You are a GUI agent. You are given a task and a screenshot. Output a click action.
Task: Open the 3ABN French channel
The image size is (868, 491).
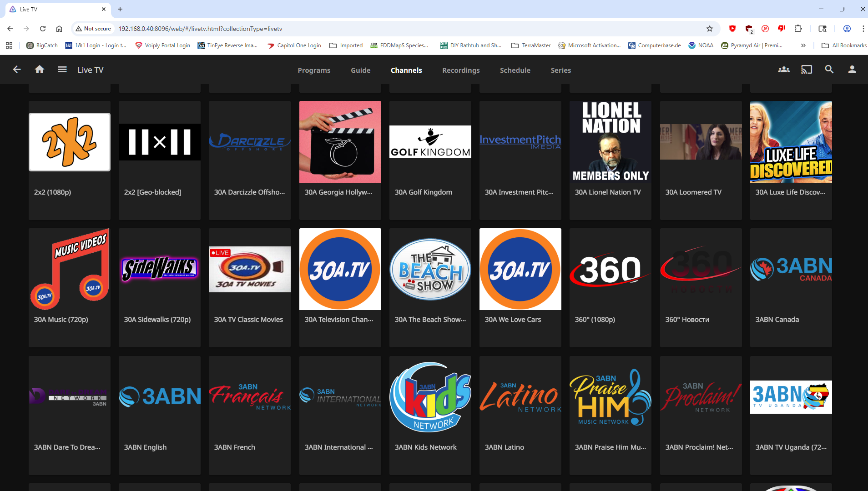click(x=250, y=415)
